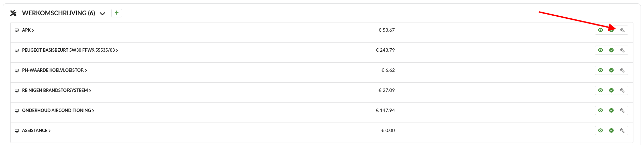Click the wrench icon for APK row

pos(622,30)
